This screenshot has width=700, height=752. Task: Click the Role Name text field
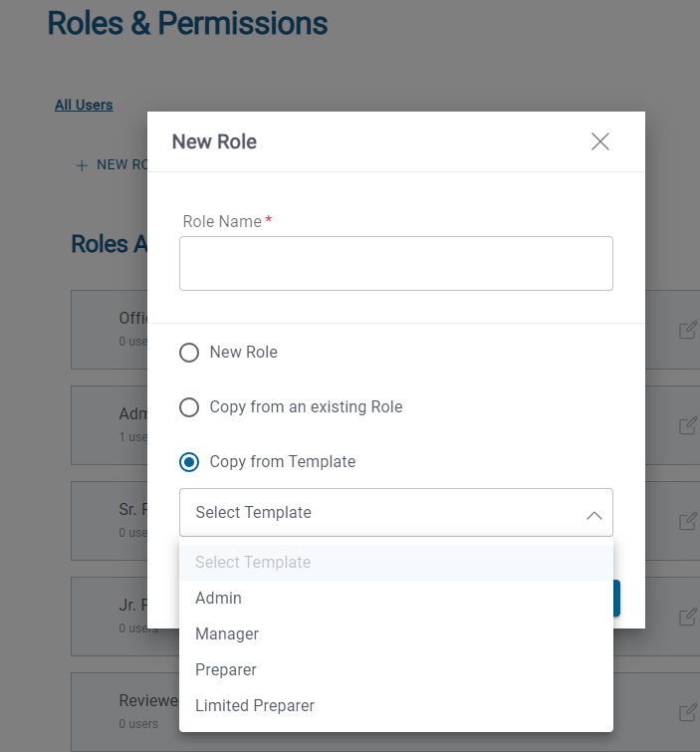pyautogui.click(x=395, y=264)
